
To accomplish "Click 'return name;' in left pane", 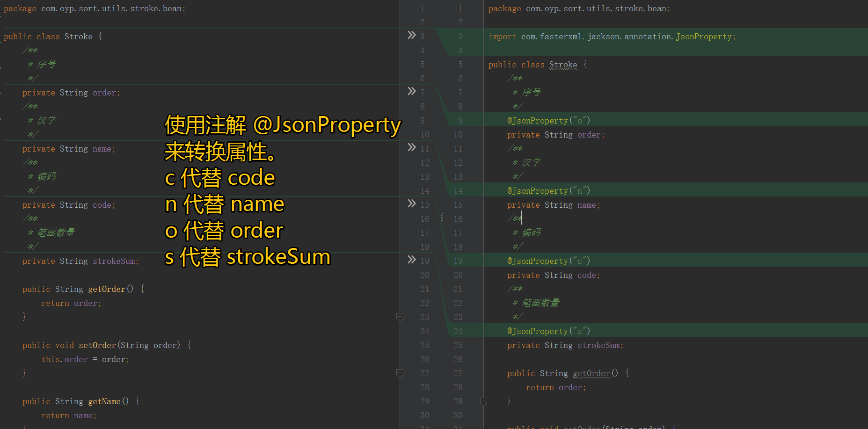I will [x=69, y=415].
